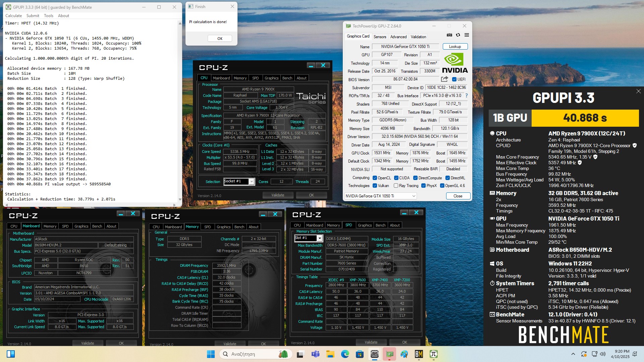Switch to the Sensors tab in GPU-Z
The width and height of the screenshot is (644, 362).
coord(380,37)
